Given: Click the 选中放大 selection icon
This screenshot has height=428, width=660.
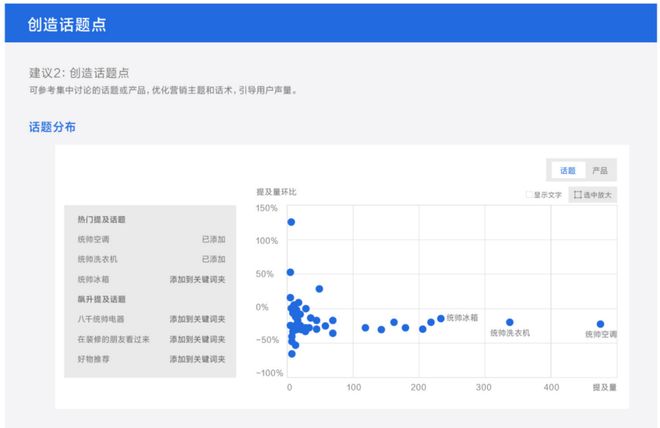Looking at the screenshot, I should (578, 194).
